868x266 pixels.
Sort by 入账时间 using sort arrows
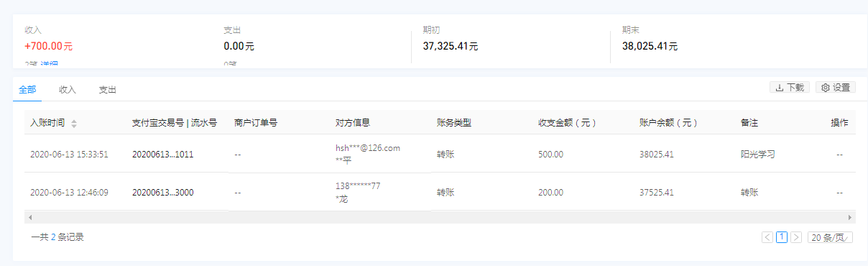pyautogui.click(x=74, y=124)
